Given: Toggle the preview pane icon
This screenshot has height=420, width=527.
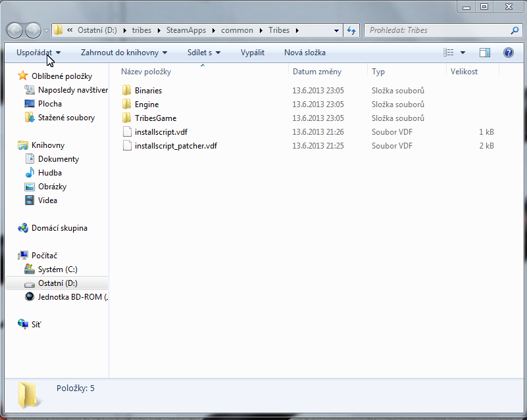Looking at the screenshot, I should 485,53.
